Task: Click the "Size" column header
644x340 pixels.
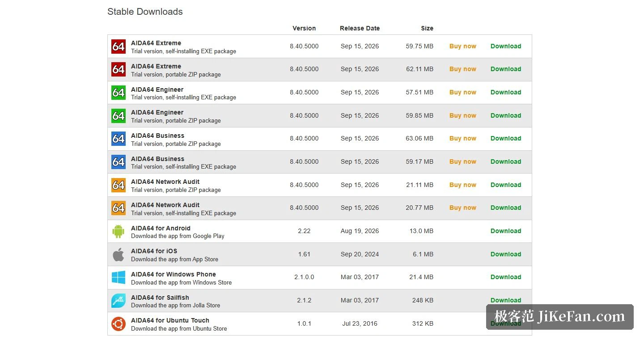Action: [x=427, y=28]
